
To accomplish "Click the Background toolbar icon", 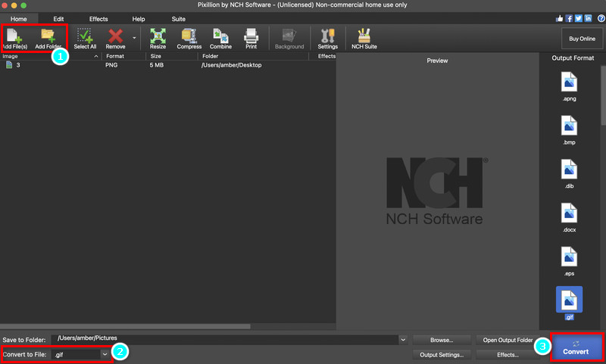I will [x=289, y=39].
